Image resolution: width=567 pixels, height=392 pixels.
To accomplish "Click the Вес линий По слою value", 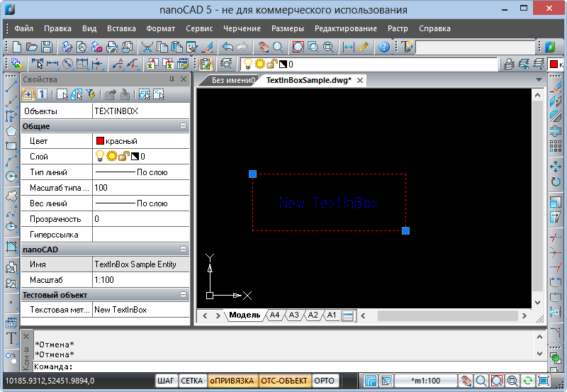I will coord(141,203).
